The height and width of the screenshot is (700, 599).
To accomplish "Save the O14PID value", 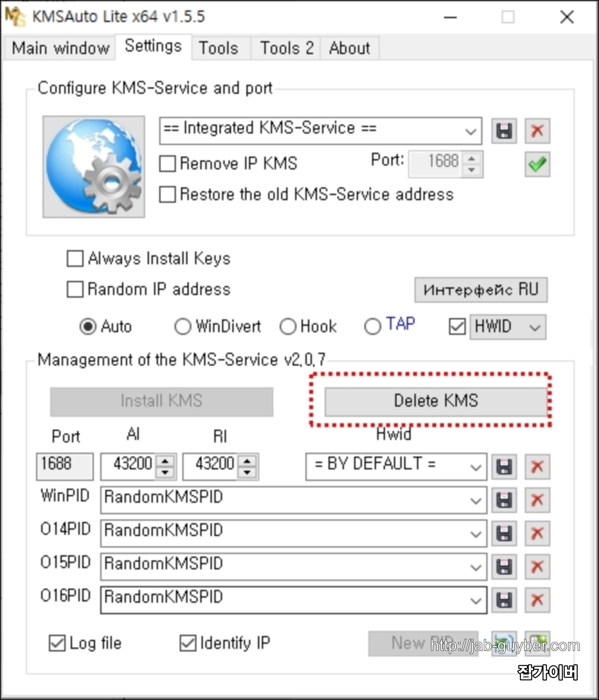I will pyautogui.click(x=504, y=533).
